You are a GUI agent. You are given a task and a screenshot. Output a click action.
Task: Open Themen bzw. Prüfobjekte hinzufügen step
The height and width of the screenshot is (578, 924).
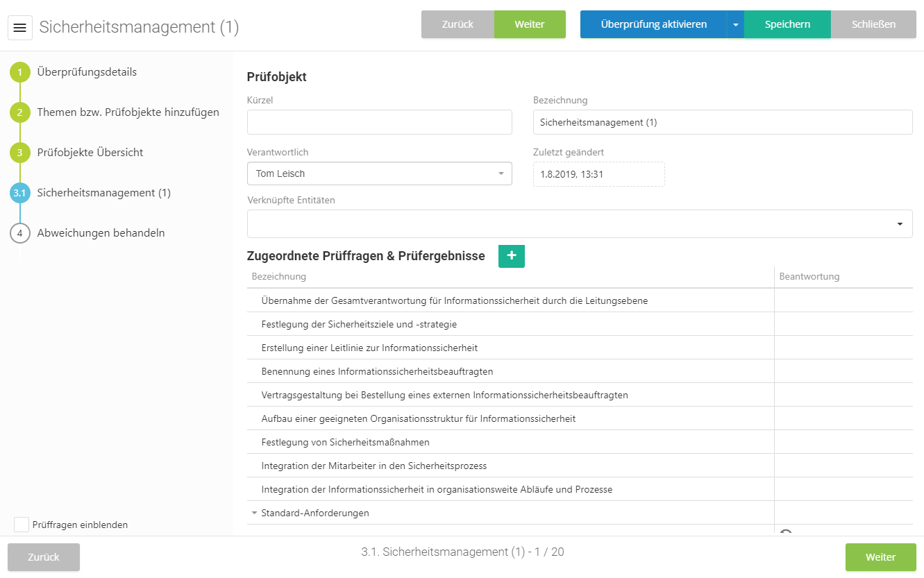[x=128, y=112]
